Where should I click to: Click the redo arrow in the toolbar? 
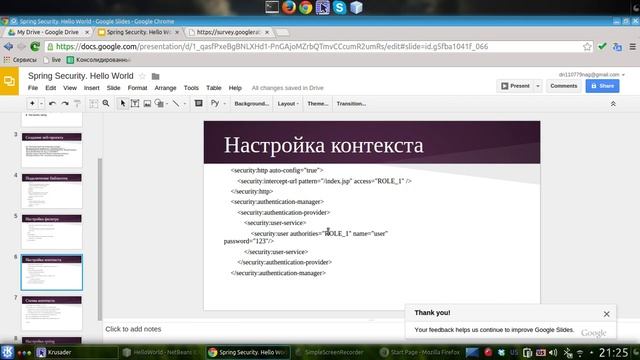[x=64, y=104]
